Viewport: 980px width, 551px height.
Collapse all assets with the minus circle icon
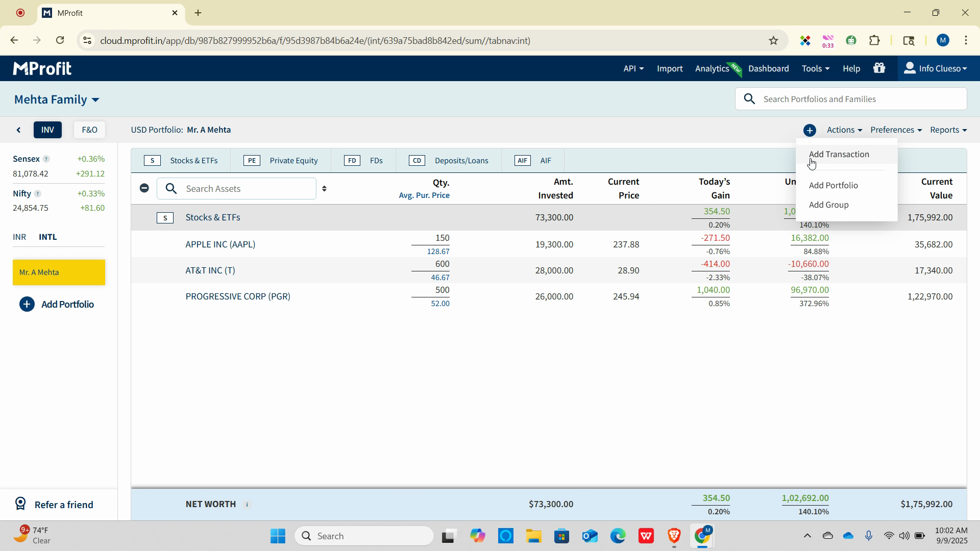point(144,188)
